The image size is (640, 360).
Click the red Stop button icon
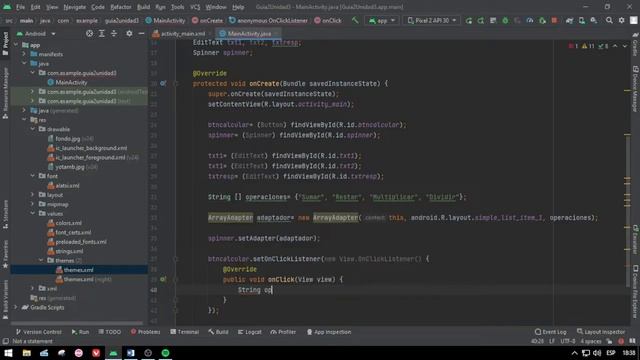[x=554, y=20]
